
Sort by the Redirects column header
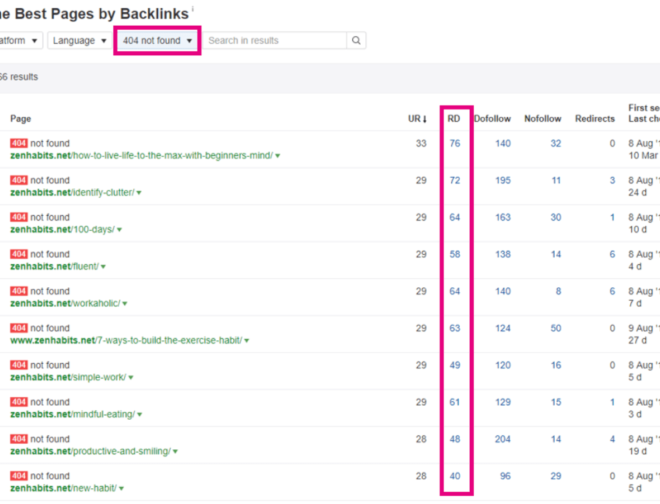[595, 119]
